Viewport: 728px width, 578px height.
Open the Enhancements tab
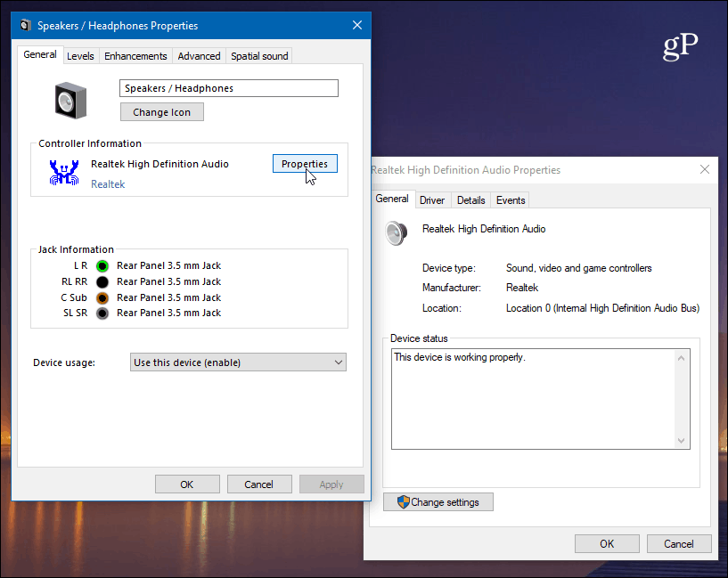[x=135, y=56]
